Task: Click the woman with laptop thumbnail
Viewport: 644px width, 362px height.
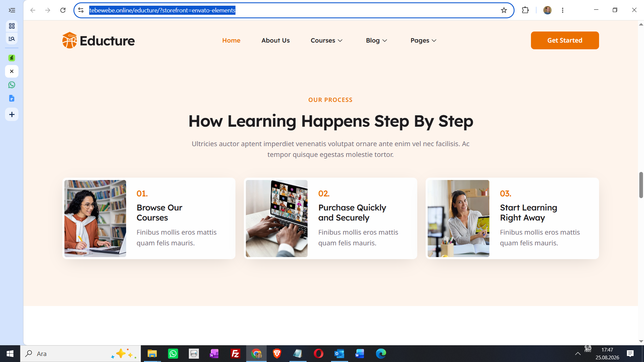Action: pos(95,219)
